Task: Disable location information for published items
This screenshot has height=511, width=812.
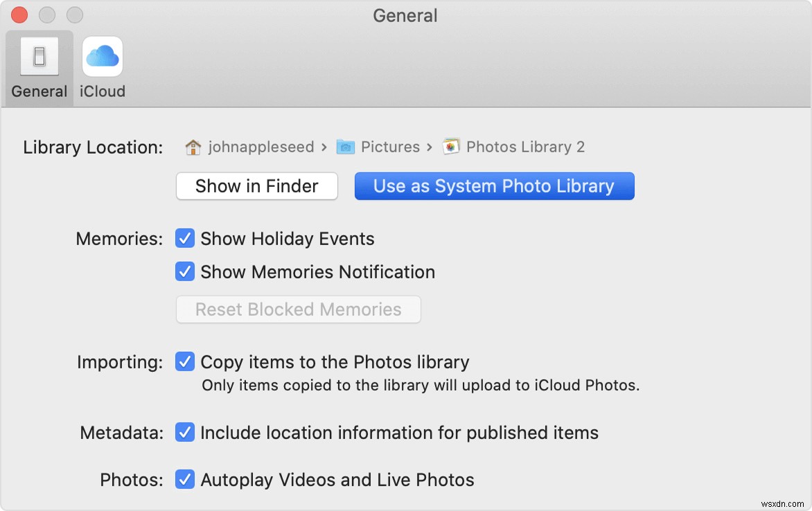Action: (x=184, y=432)
